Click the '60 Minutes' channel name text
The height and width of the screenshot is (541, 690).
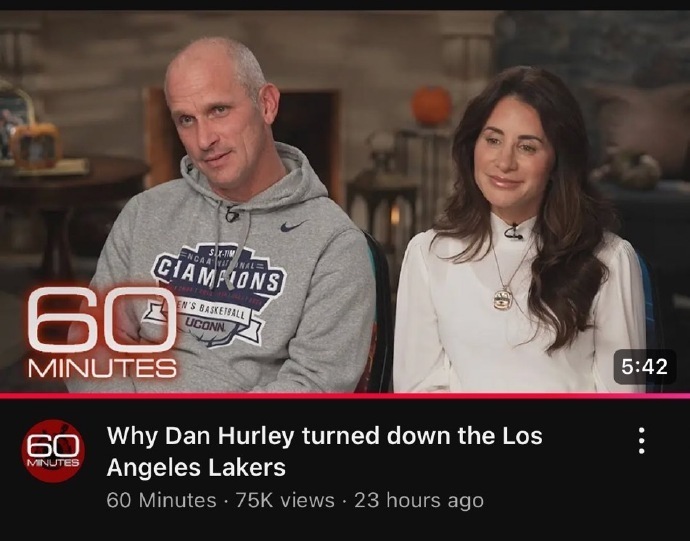coord(161,500)
